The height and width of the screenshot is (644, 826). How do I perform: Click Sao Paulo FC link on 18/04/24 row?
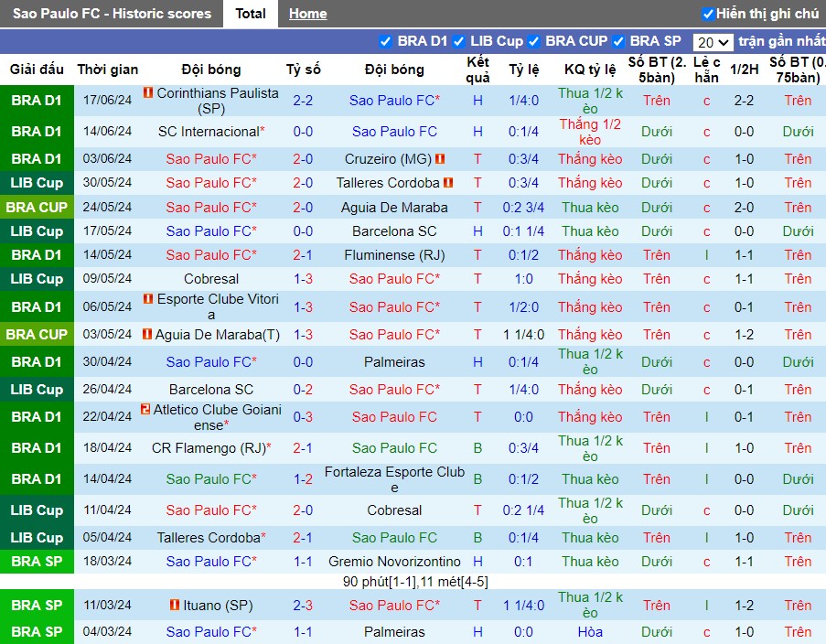click(x=394, y=448)
